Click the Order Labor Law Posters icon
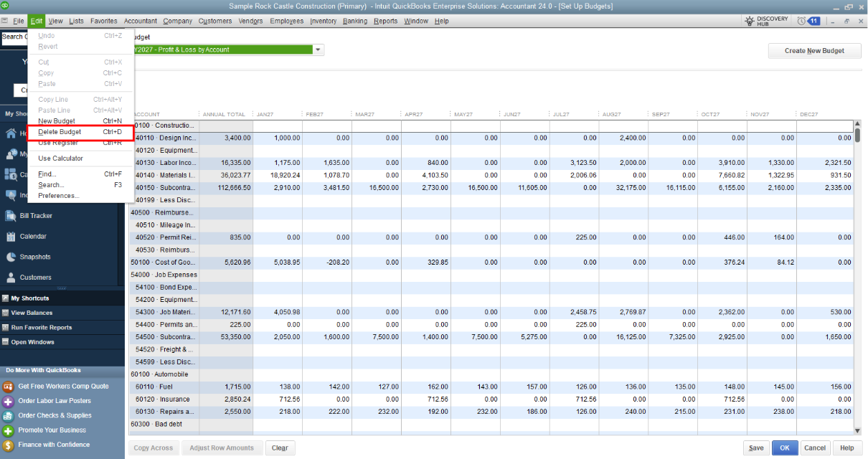868x459 pixels. coord(9,401)
